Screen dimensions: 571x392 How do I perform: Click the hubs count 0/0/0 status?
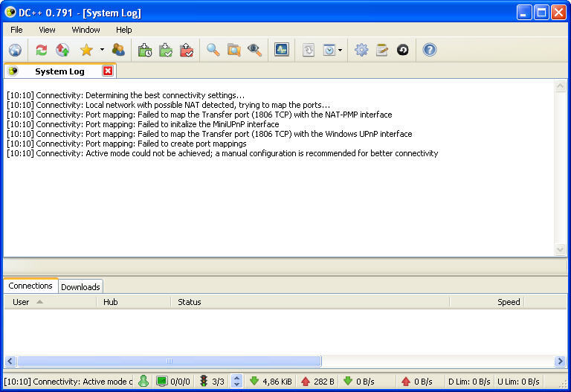[x=173, y=382]
